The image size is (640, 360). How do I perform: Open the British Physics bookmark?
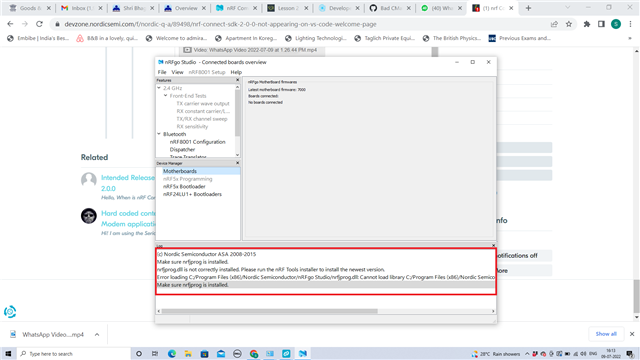click(x=452, y=38)
